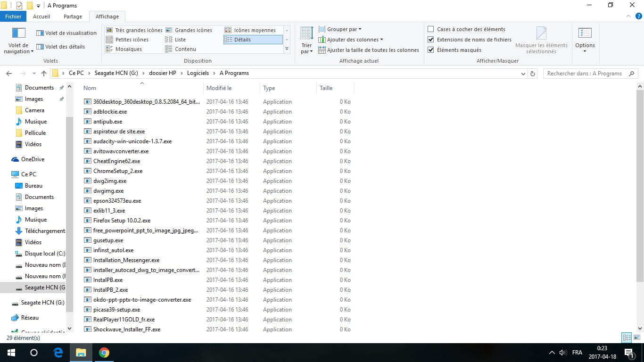644x362 pixels.
Task: Open the Options button
Action: tap(585, 41)
